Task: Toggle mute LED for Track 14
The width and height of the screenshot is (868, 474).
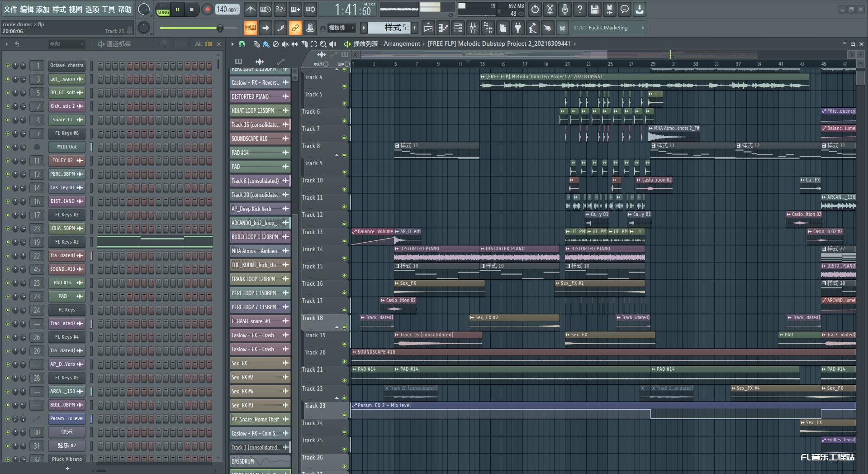Action: pyautogui.click(x=344, y=258)
